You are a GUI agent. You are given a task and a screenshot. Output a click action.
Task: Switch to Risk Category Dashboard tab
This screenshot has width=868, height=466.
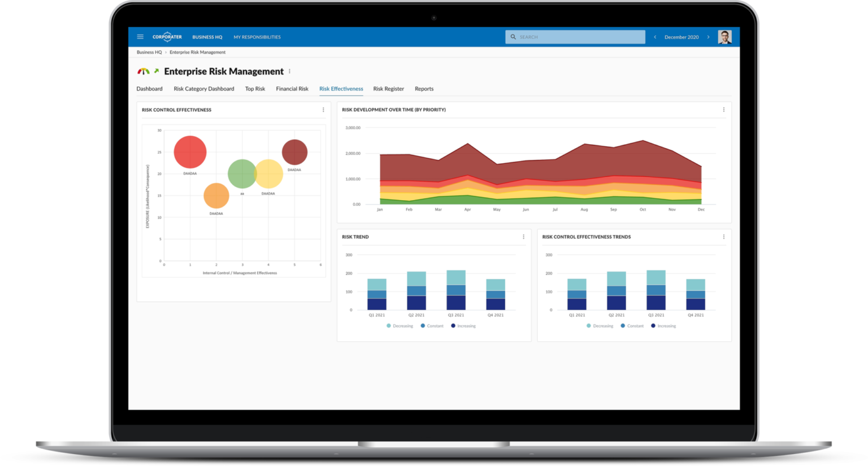coord(204,89)
